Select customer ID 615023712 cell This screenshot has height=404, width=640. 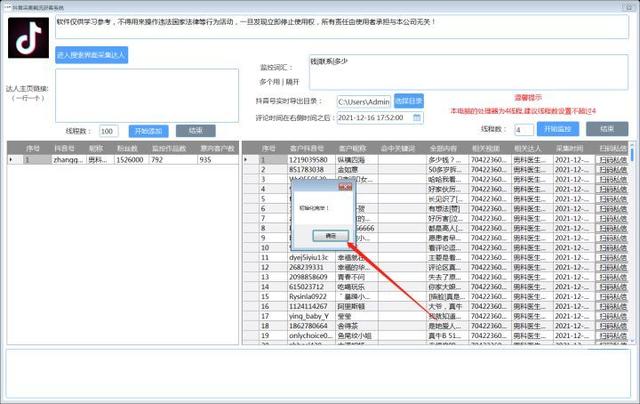(x=312, y=287)
